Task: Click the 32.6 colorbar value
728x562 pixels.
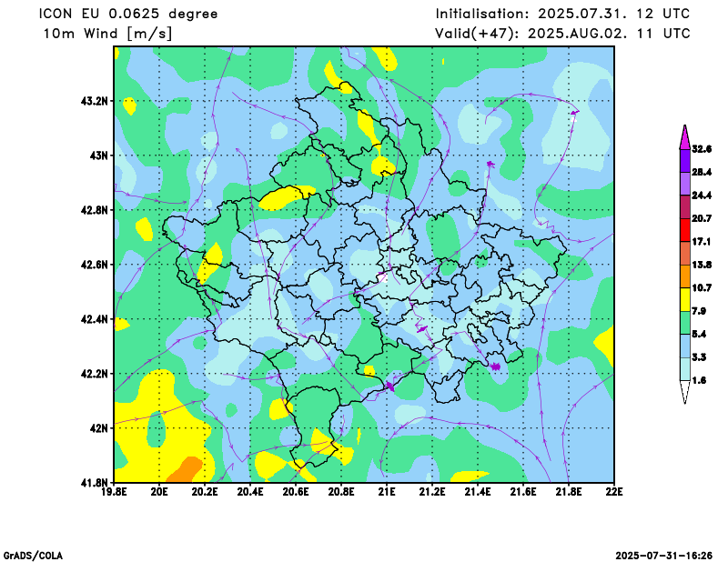Action: click(x=702, y=149)
